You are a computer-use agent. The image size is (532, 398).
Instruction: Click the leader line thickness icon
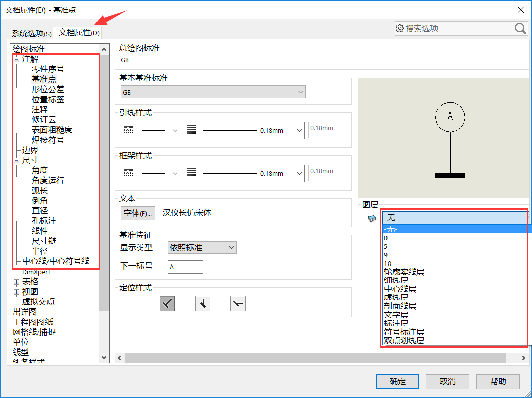[191, 130]
